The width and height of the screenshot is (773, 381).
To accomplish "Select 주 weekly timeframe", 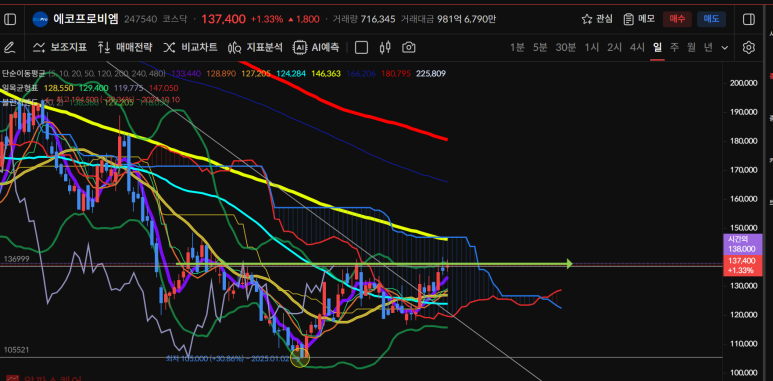I will pyautogui.click(x=674, y=47).
